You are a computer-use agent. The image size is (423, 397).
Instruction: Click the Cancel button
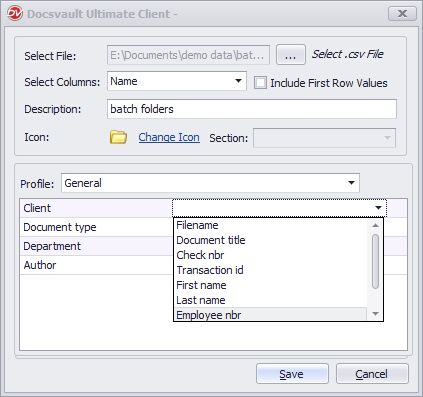(x=372, y=374)
